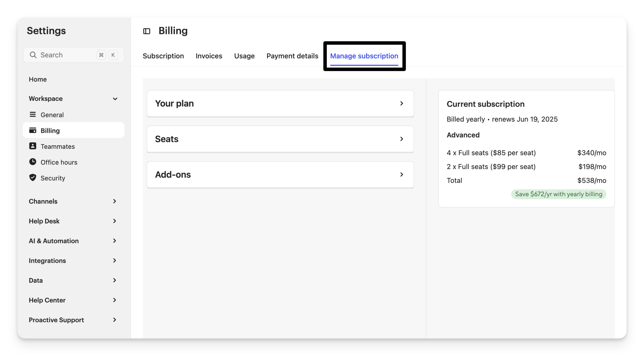644x356 pixels.
Task: Expand the Proactive Support section
Action: pos(114,320)
